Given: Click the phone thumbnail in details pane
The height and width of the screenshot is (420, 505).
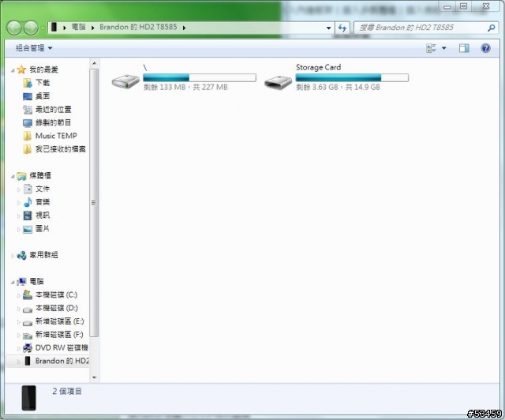Looking at the screenshot, I should [x=28, y=398].
